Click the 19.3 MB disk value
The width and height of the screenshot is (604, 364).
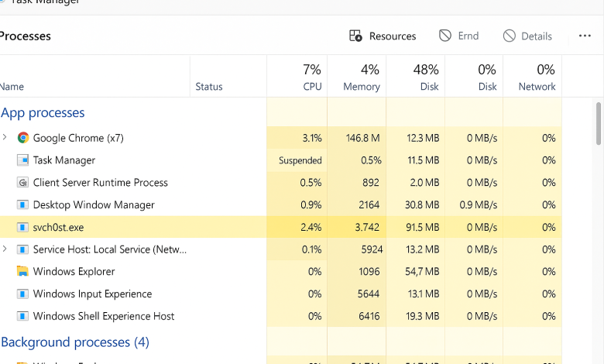click(422, 316)
